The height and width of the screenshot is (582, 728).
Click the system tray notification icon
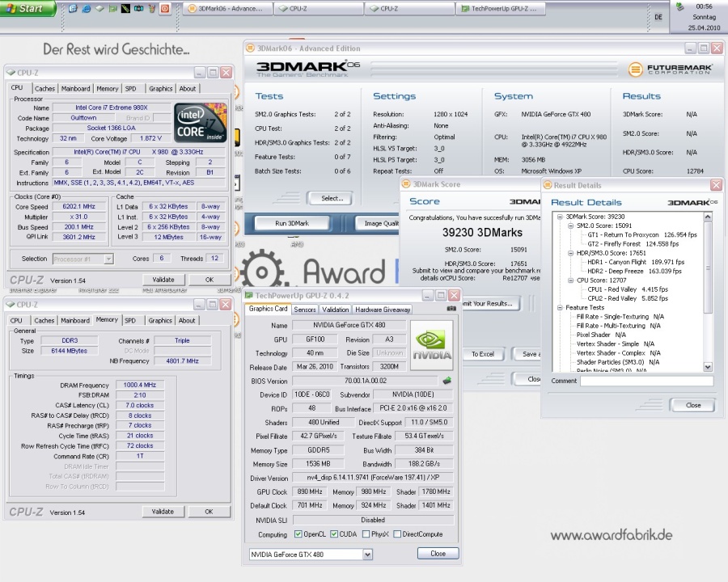[x=680, y=6]
